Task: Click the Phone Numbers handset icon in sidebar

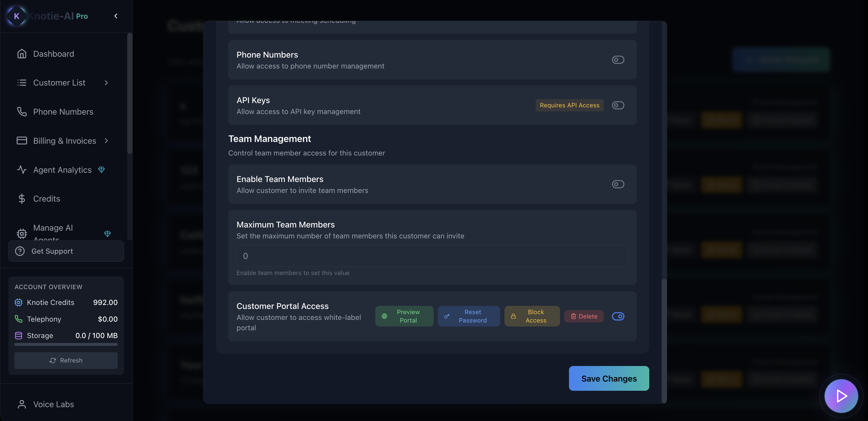Action: click(22, 111)
